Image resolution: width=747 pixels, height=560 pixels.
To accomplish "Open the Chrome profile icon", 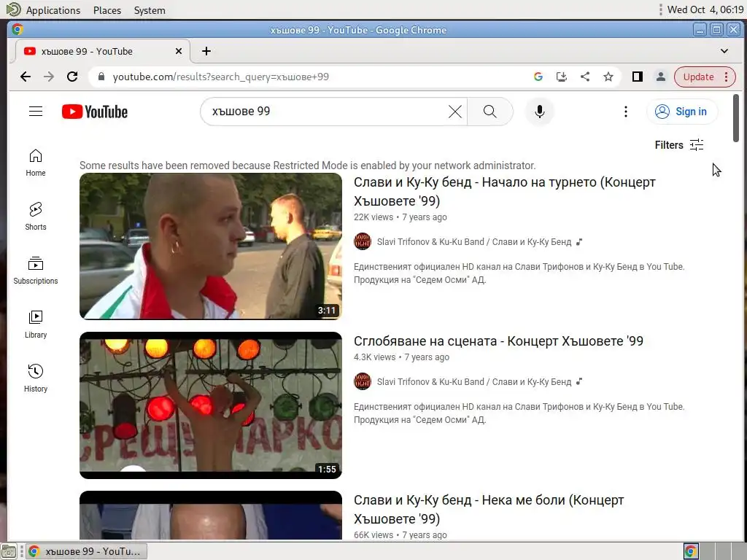I will (661, 77).
